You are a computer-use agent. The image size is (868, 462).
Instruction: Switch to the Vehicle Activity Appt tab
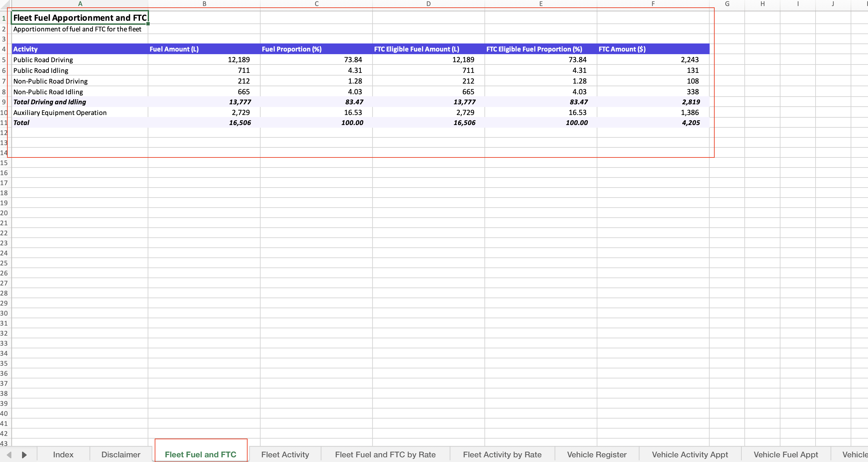pos(689,454)
